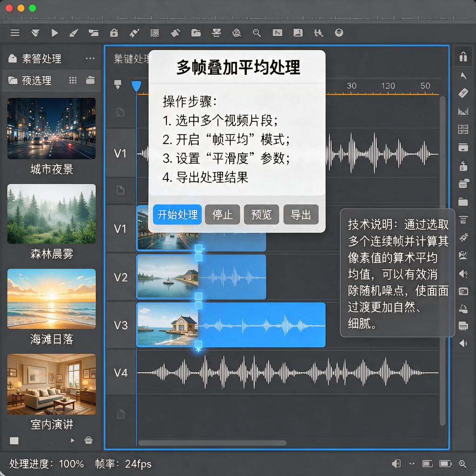Click the 开始处理 button
Screen dimensions: 476x476
[x=177, y=215]
